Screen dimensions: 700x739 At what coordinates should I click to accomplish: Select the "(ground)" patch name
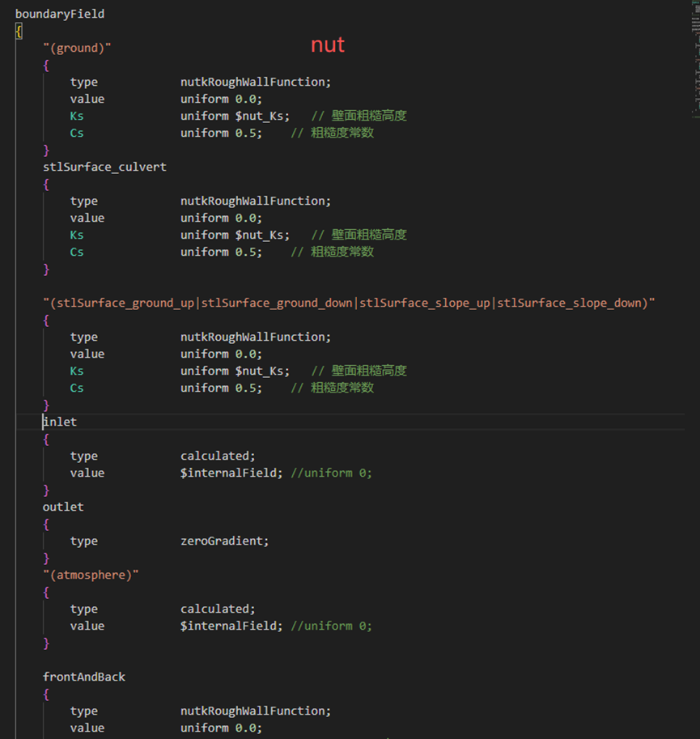[x=77, y=47]
